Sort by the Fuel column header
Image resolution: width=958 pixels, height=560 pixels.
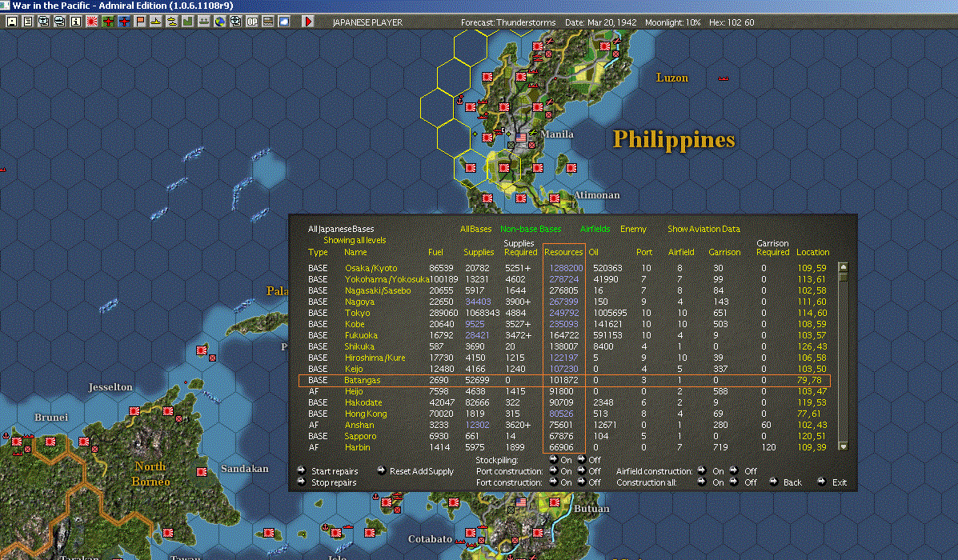coord(435,252)
